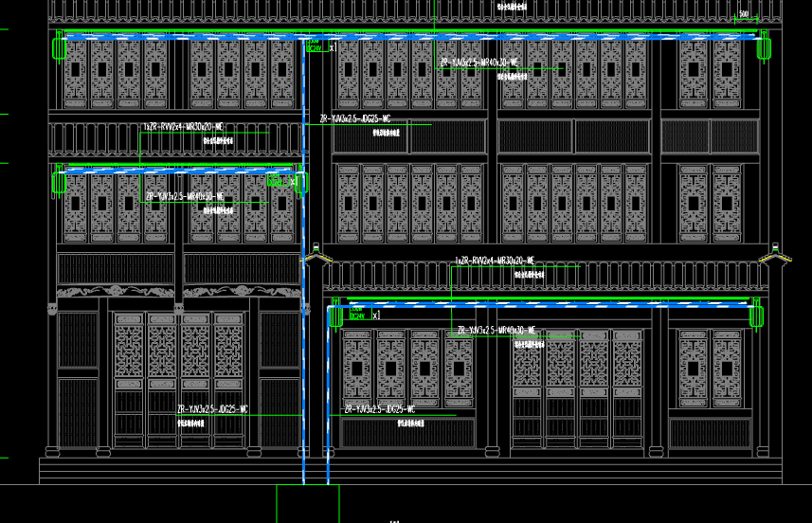812x523 pixels.
Task: Select the green lantern at the right end of the lower eave
Action: point(756,315)
